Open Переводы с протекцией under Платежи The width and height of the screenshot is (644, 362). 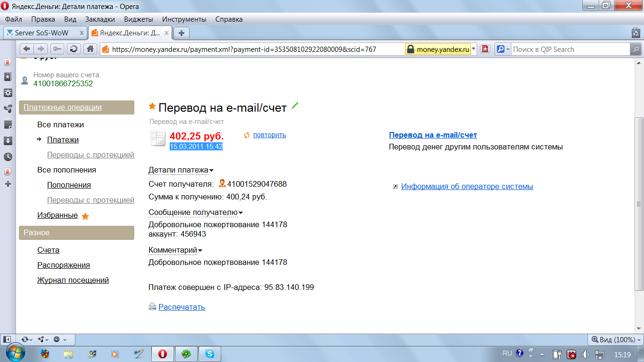(x=91, y=155)
